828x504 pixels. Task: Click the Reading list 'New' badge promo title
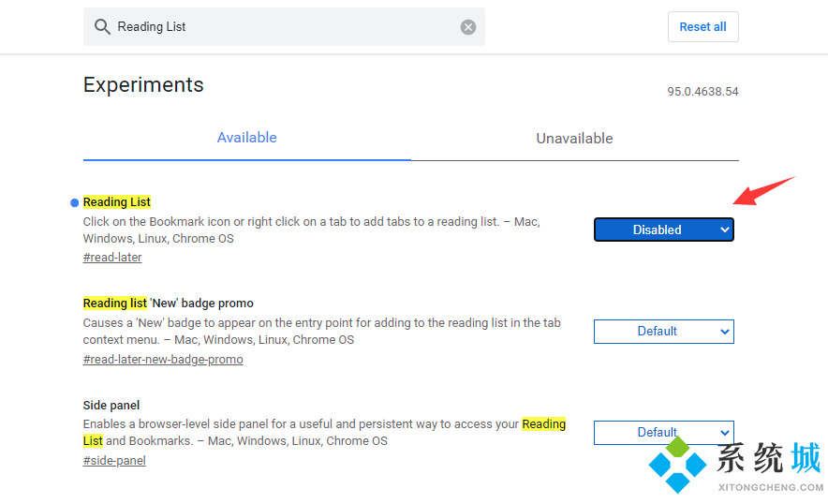169,304
